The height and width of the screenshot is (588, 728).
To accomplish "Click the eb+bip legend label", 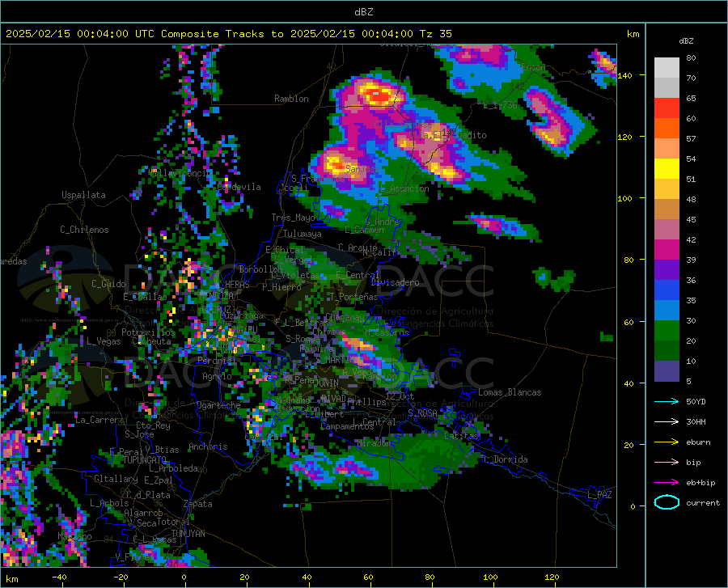I will click(700, 483).
